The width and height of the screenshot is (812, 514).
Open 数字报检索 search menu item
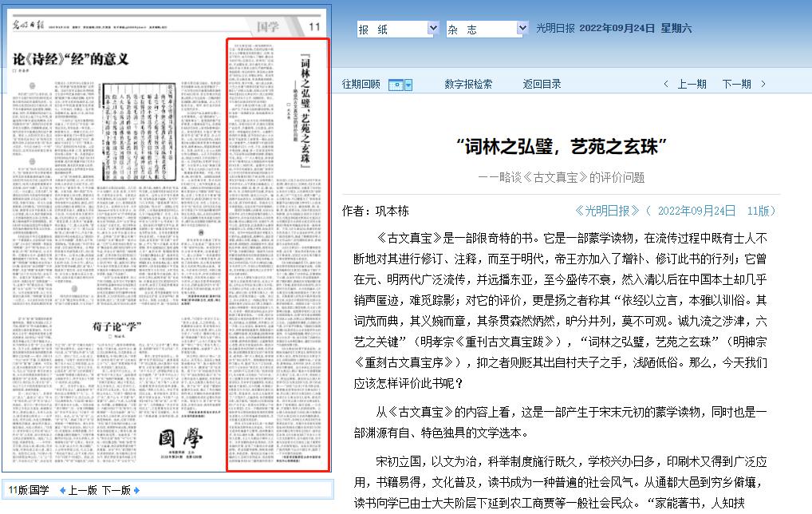468,85
